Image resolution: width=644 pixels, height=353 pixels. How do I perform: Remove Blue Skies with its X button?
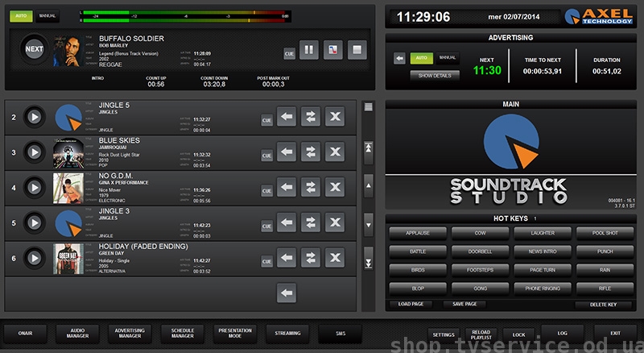tap(335, 152)
